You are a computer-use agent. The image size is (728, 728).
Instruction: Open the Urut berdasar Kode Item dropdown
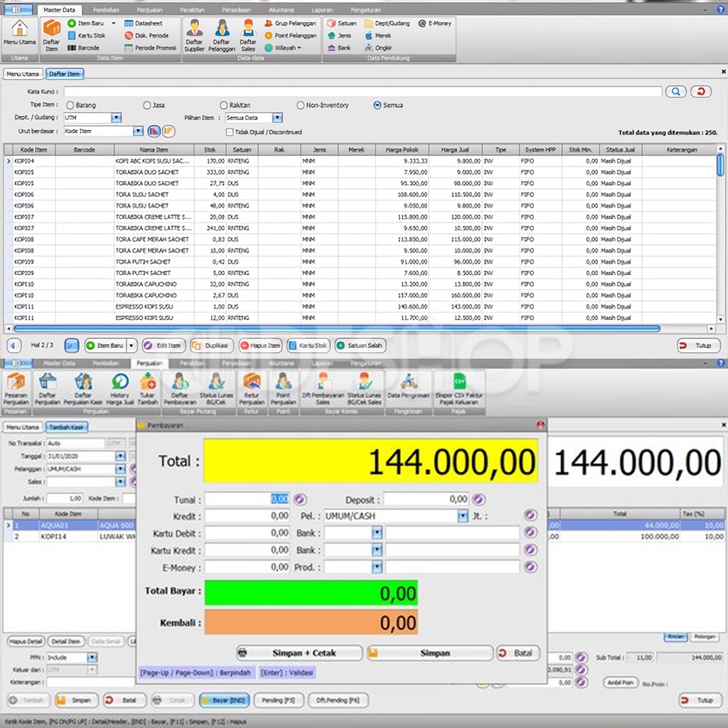click(x=138, y=132)
